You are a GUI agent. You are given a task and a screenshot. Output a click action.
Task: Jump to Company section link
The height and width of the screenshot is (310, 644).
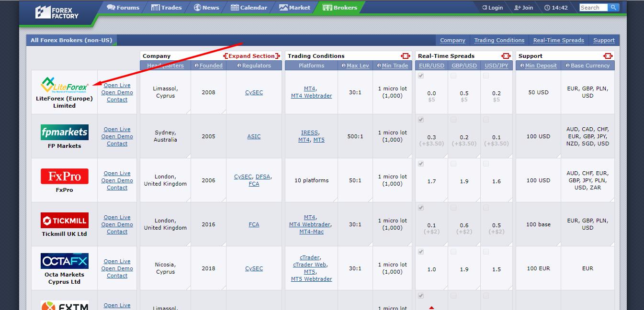[452, 40]
